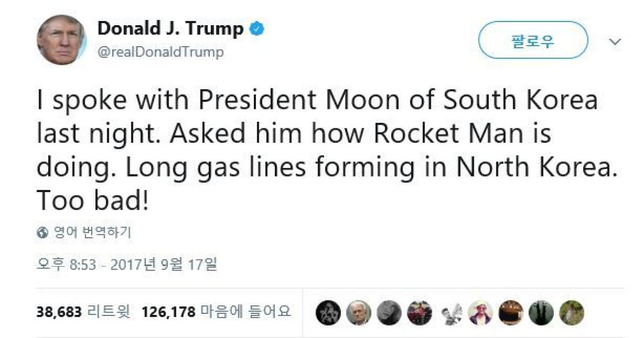The height and width of the screenshot is (338, 644).
Task: Click the blue verified badge next to Trump's name
Action: click(x=257, y=30)
